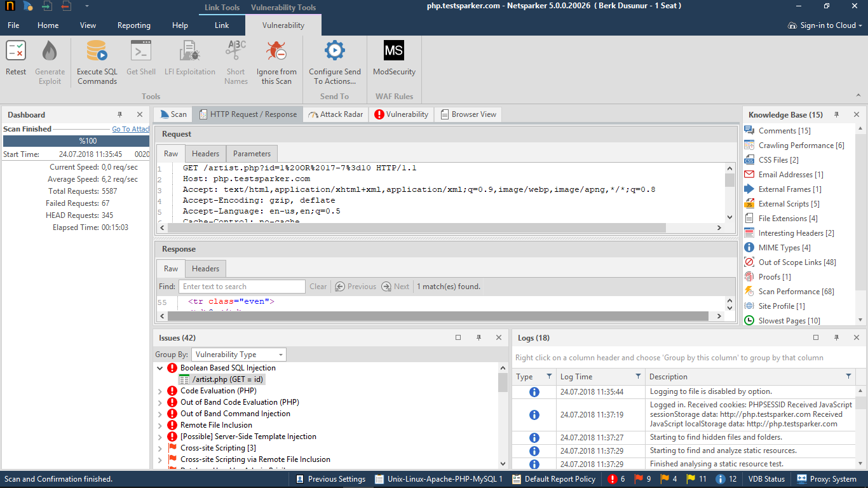Click critical issues count 6 in status bar

tap(616, 479)
